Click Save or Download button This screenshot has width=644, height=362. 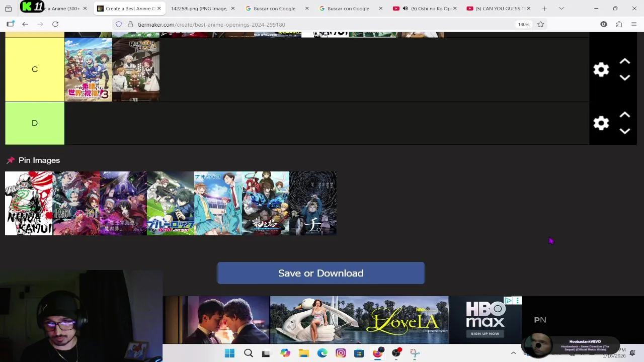(x=321, y=273)
